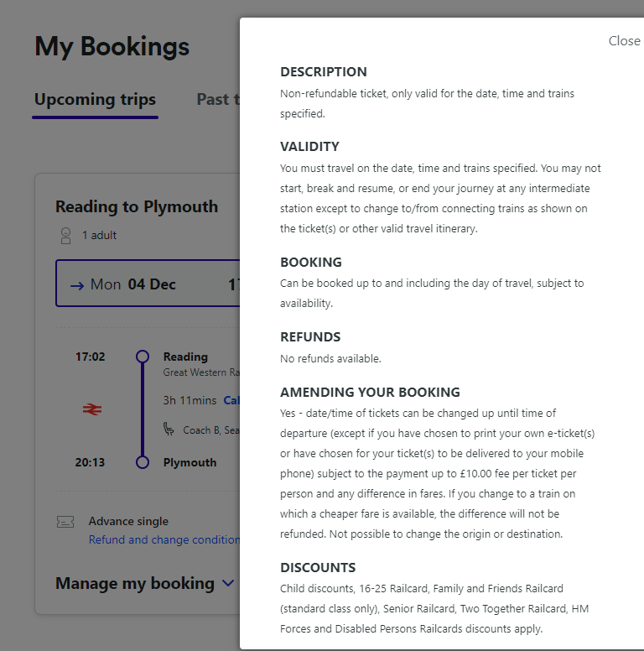Open the Manage my booking section heading
This screenshot has height=651, width=644.
click(x=134, y=583)
